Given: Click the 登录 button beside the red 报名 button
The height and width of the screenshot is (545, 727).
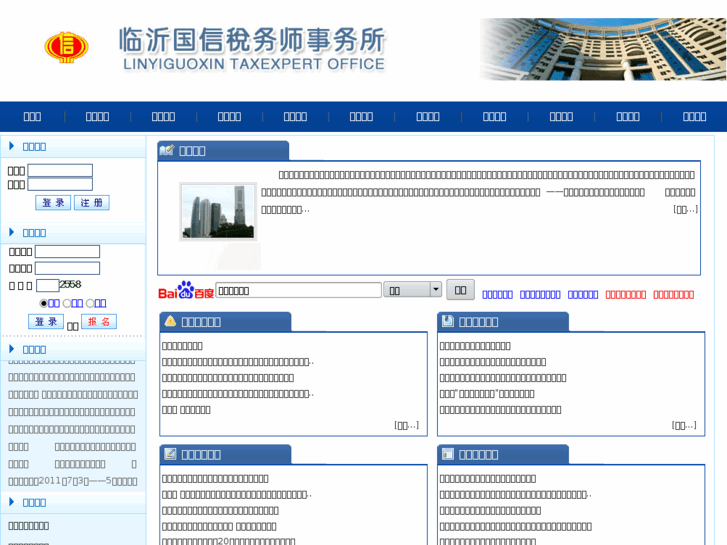Looking at the screenshot, I should click(46, 321).
